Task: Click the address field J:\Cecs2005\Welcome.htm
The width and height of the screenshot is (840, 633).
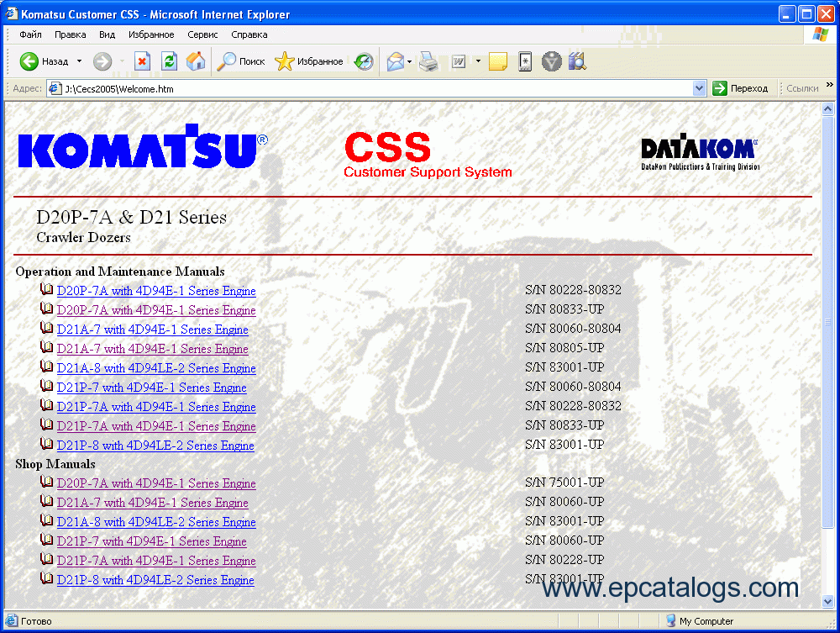Action: coord(370,88)
